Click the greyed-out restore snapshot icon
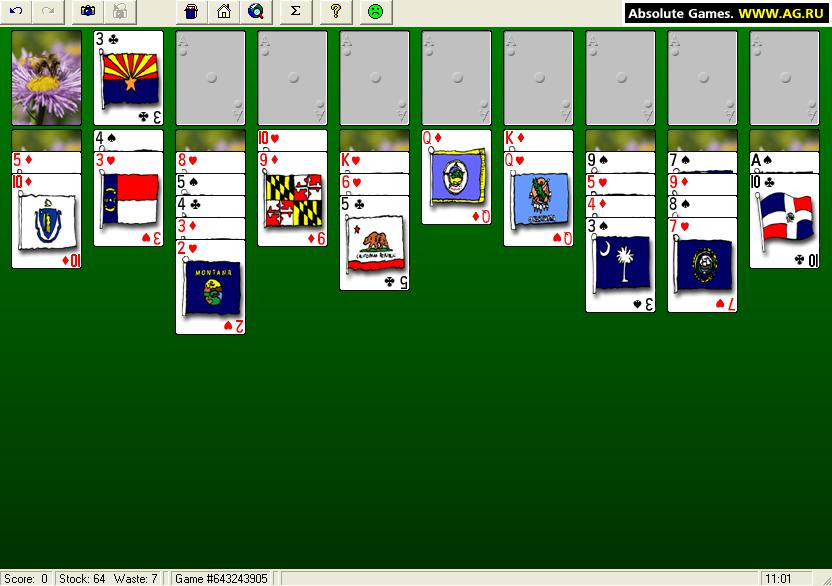The height and width of the screenshot is (586, 832). coord(120,12)
